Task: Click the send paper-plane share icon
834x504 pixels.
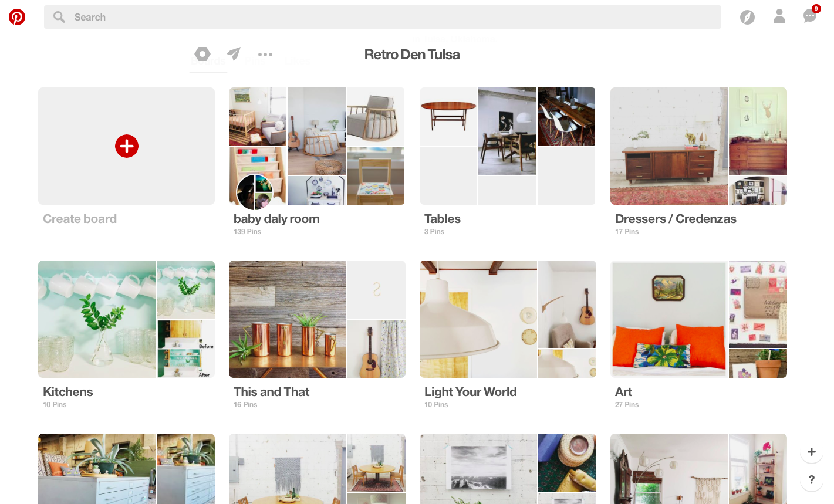Action: coord(234,54)
